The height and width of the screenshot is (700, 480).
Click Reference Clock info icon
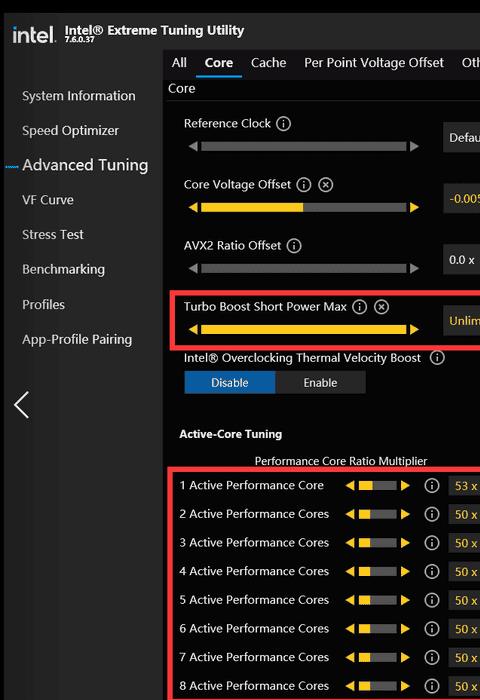[x=283, y=124]
